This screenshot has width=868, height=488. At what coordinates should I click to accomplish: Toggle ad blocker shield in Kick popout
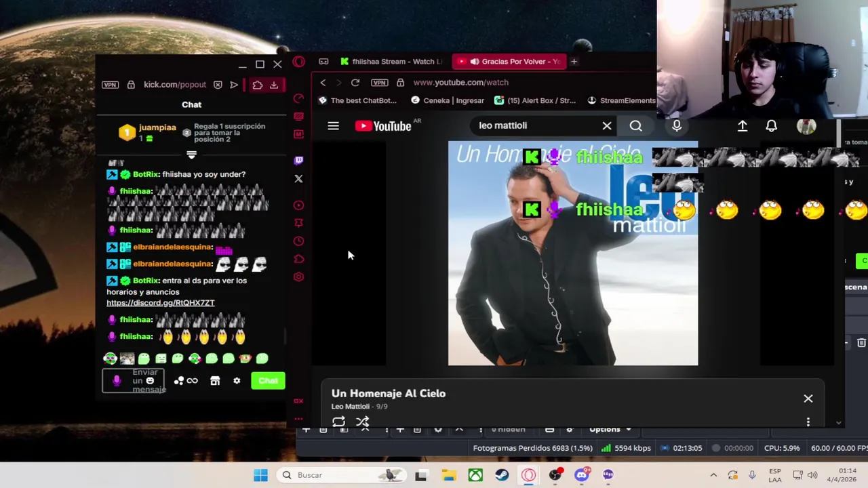click(x=218, y=85)
